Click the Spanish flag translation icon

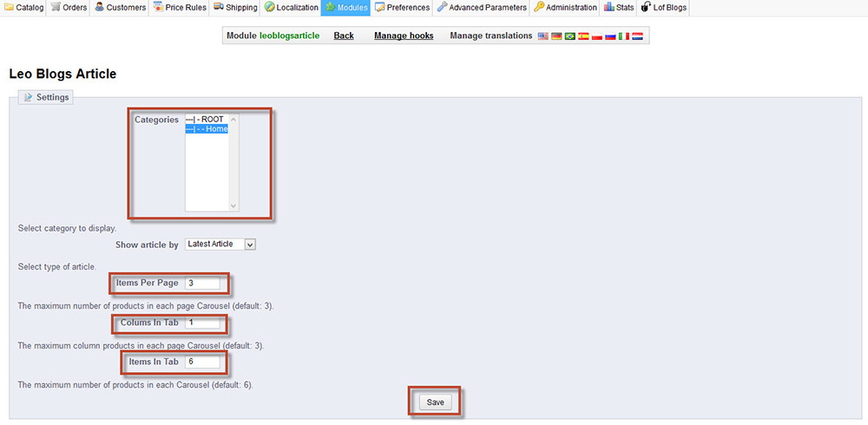pos(583,36)
